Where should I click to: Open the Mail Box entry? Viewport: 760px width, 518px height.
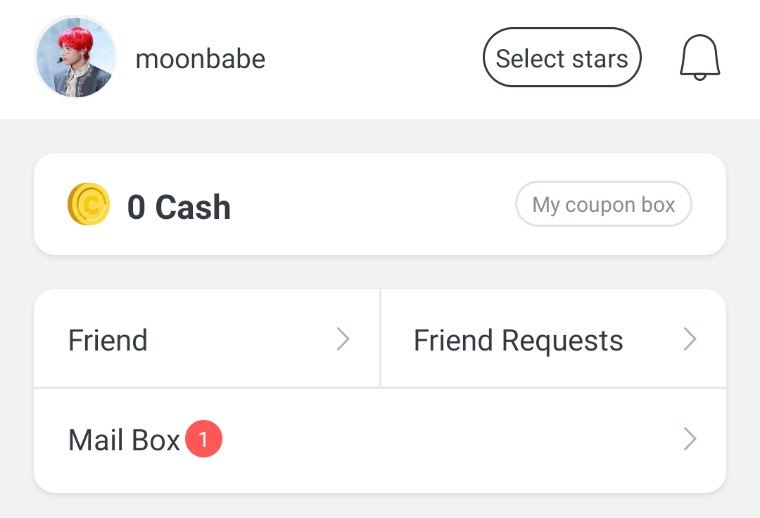(x=124, y=440)
